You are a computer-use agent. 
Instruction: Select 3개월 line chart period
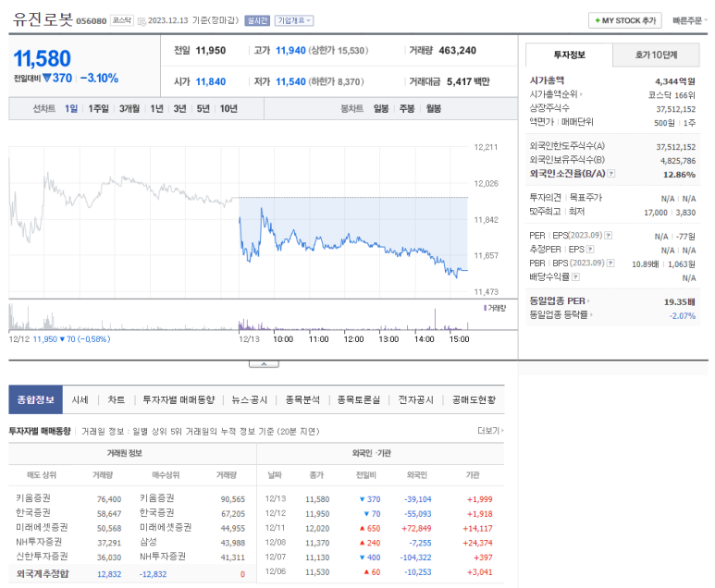[129, 108]
